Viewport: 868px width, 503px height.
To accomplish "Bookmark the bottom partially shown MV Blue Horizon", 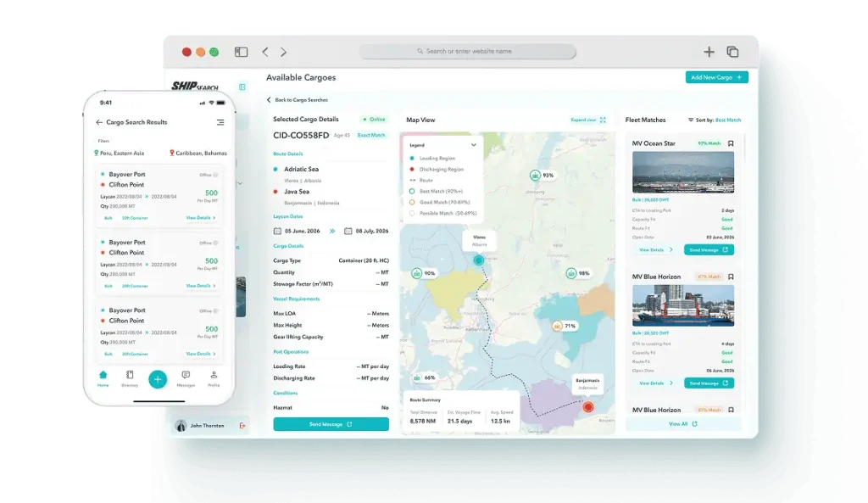I will point(731,410).
